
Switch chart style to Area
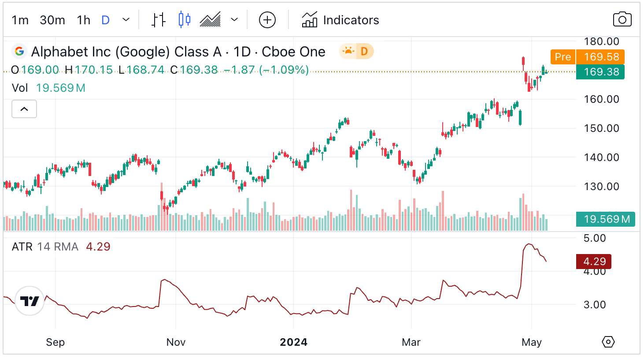click(210, 20)
